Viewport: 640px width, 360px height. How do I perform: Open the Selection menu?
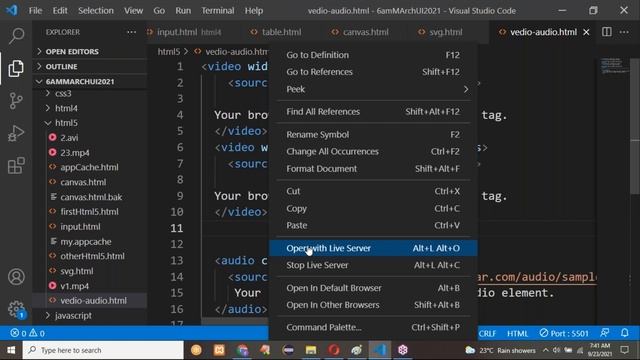(x=96, y=10)
